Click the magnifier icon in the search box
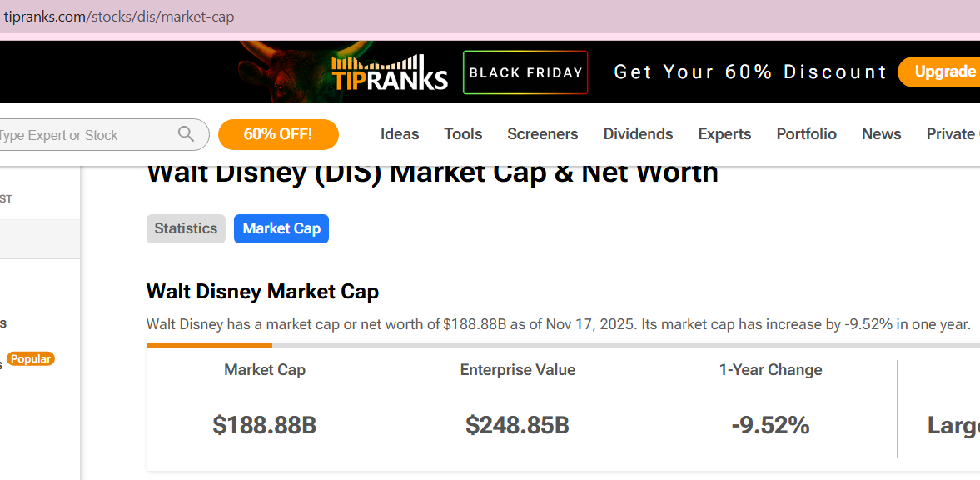 186,134
